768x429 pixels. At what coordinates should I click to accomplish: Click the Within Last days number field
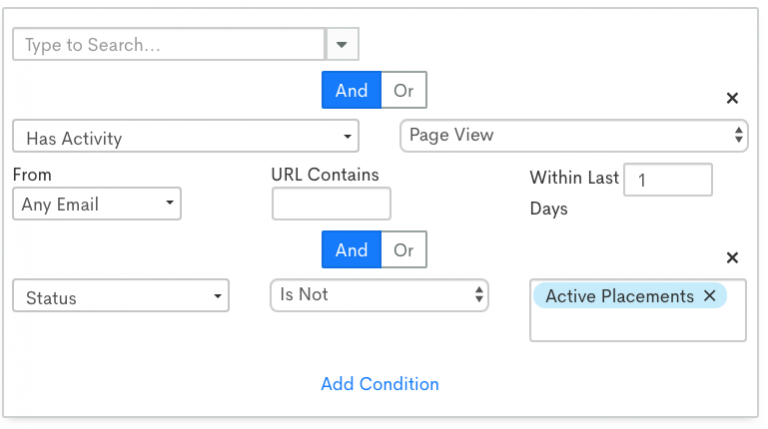coord(668,180)
